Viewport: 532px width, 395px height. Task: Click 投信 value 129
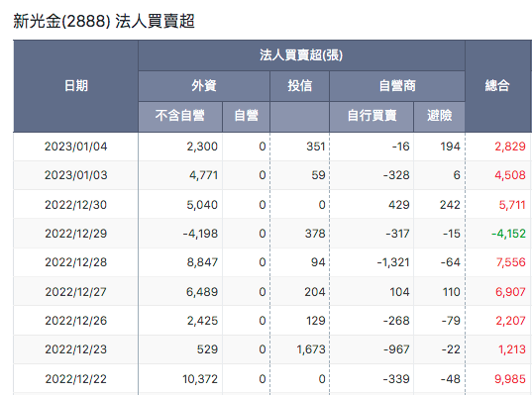pos(316,321)
